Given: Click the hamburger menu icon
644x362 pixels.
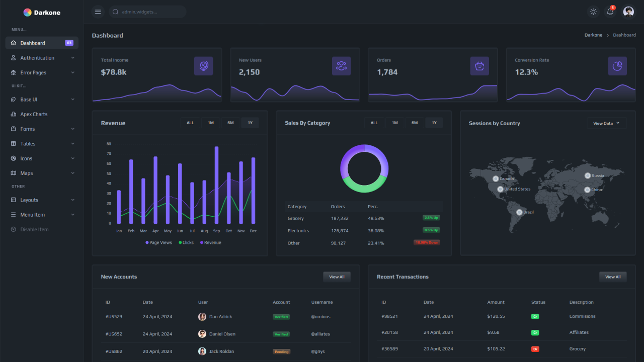Looking at the screenshot, I should click(x=98, y=11).
